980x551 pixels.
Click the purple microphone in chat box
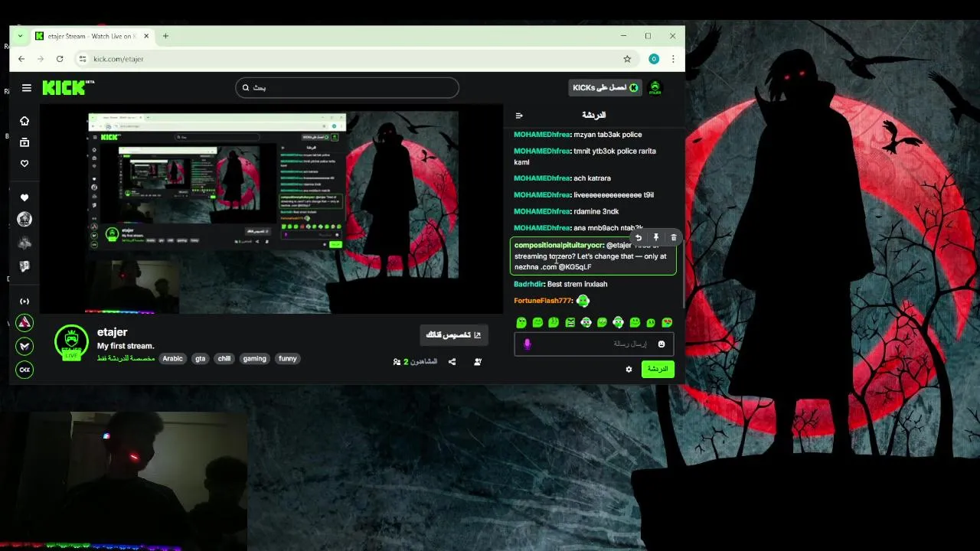click(x=527, y=344)
